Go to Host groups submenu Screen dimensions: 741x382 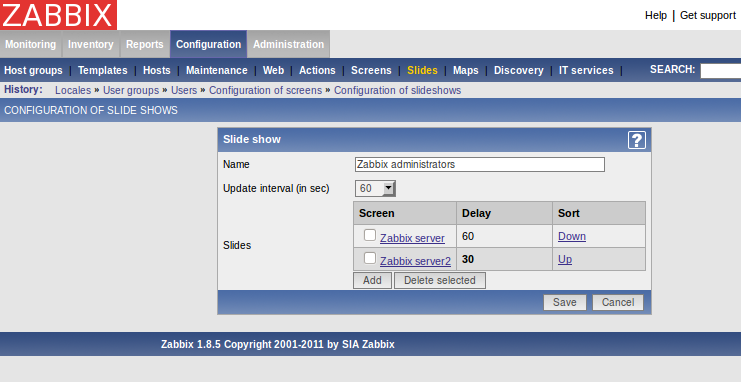[33, 70]
